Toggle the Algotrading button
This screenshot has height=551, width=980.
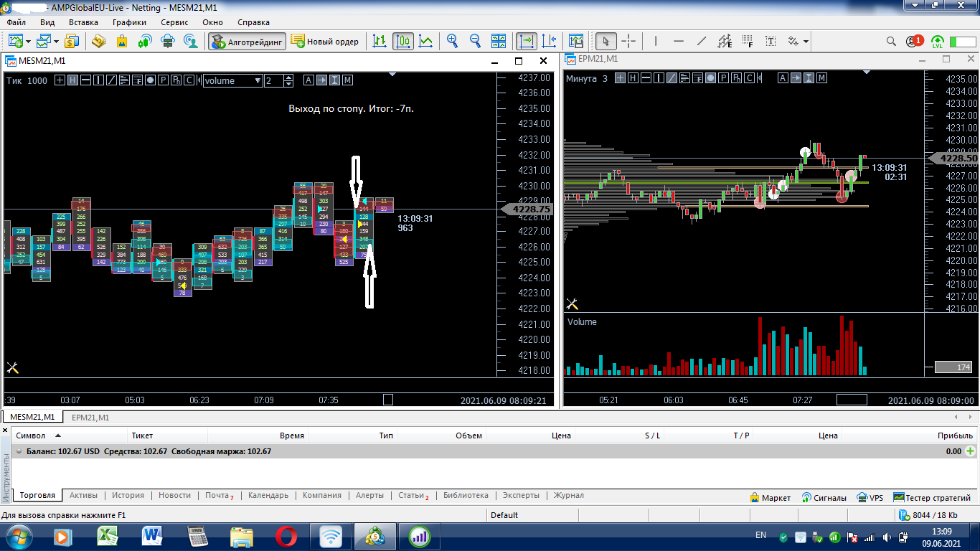click(x=248, y=41)
